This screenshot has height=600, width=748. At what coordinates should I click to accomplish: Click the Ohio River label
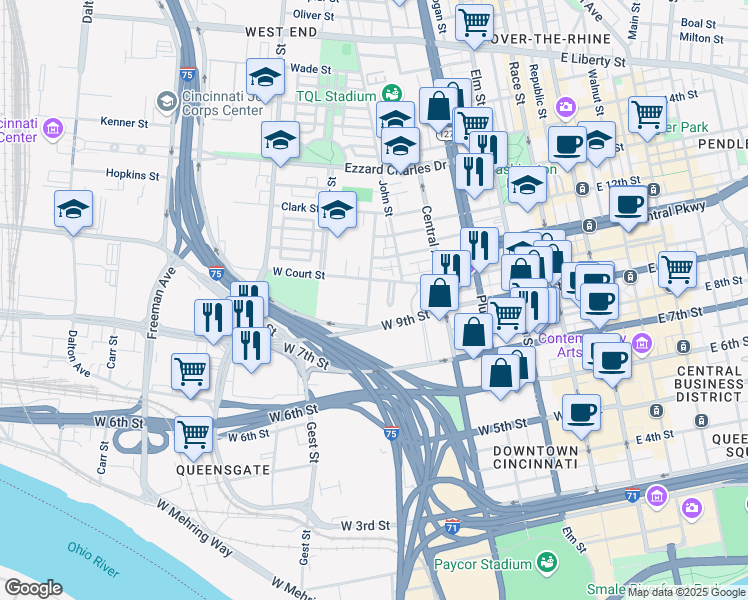coord(93,559)
